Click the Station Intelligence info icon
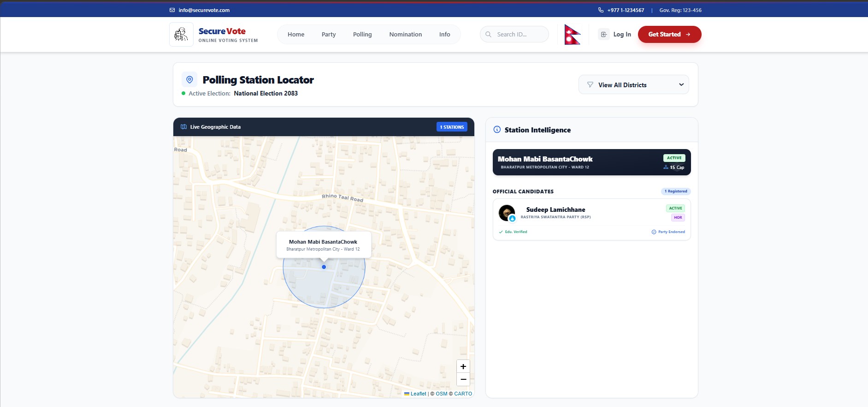The image size is (868, 407). 497,130
